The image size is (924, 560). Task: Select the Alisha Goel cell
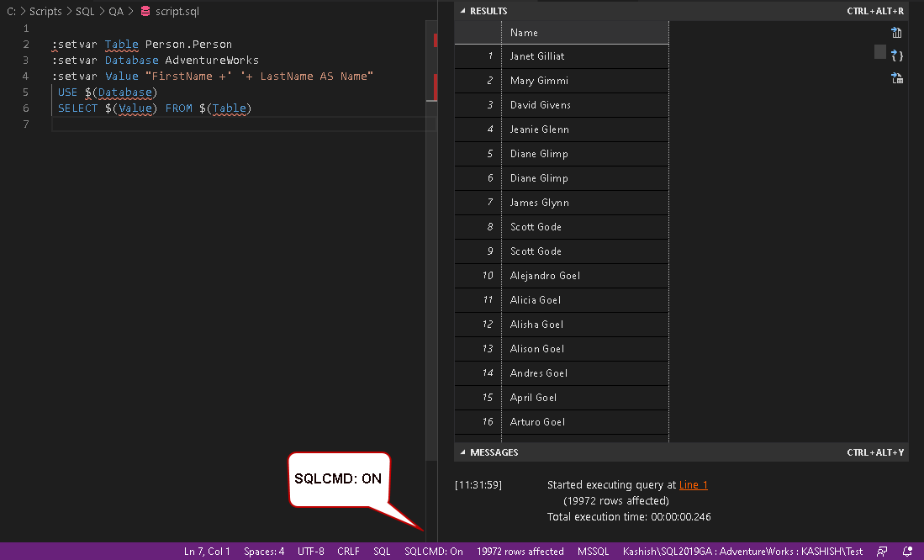585,325
